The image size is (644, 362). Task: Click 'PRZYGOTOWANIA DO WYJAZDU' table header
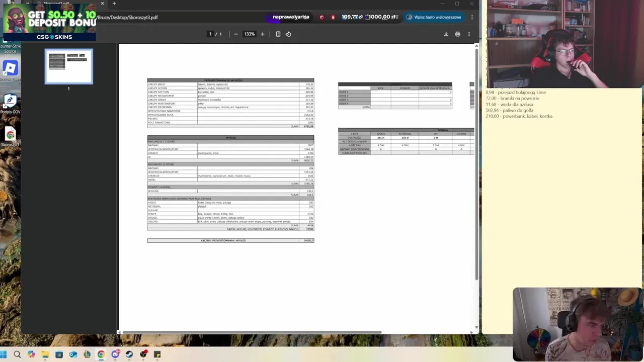point(230,80)
